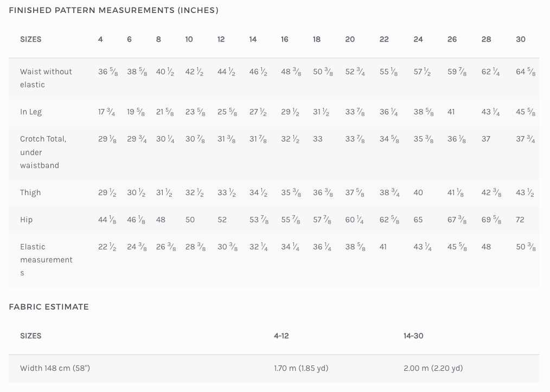Click the "Finished Pattern Measurements (Inches)" heading
The image size is (550, 392).
114,10
